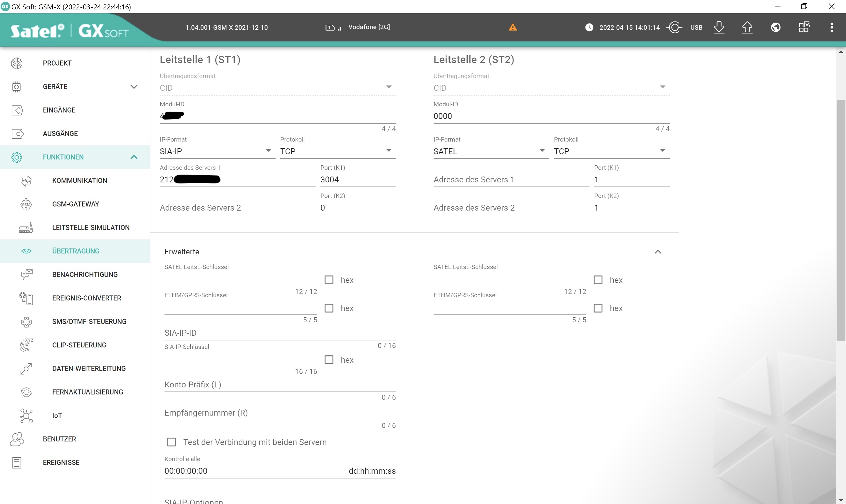Click the orange warning triangle icon
The height and width of the screenshot is (504, 846).
click(x=513, y=27)
